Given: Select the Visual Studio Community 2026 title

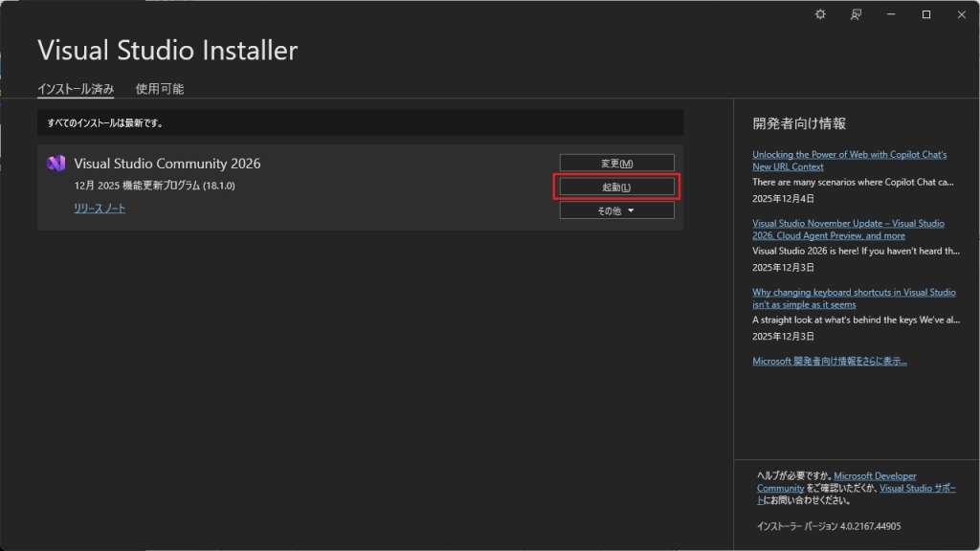Looking at the screenshot, I should coord(167,164).
